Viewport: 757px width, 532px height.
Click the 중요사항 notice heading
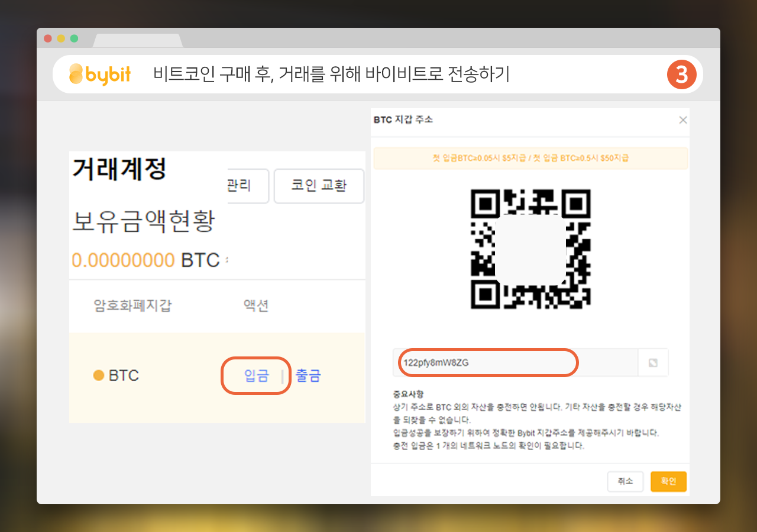409,394
